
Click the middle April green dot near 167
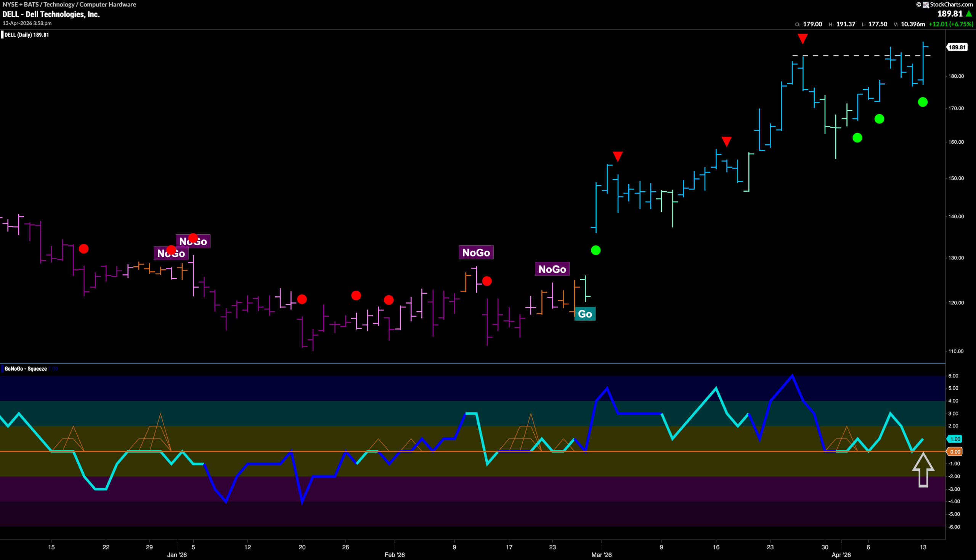879,119
